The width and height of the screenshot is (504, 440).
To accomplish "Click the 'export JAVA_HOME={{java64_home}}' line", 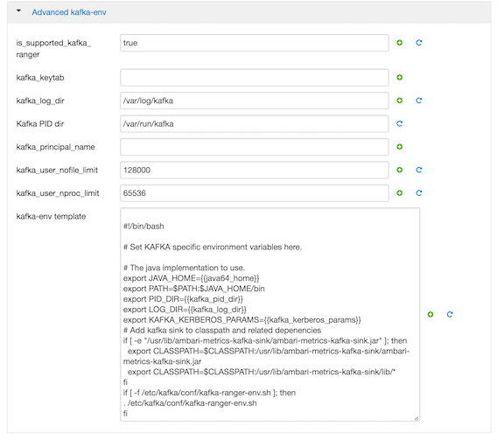I will pyautogui.click(x=192, y=278).
